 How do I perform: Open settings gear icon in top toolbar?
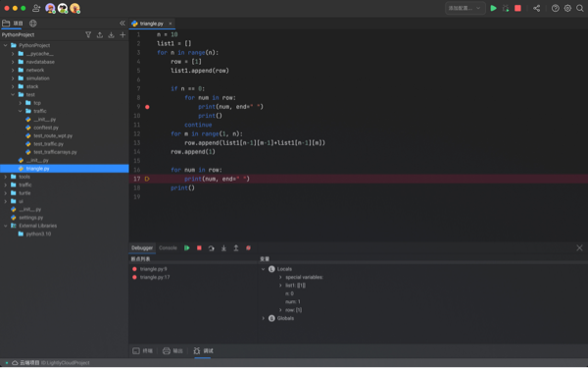567,8
